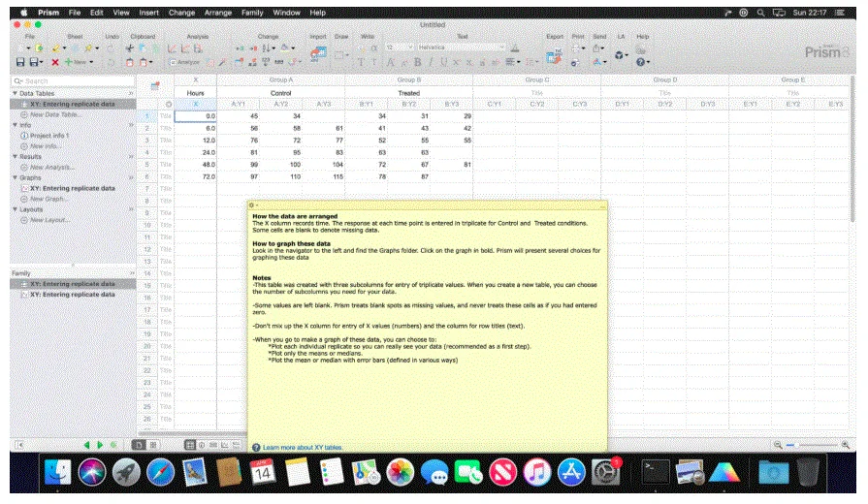Click the red Delete sheet X icon
Viewport: 868px width, 504px height.
55,63
